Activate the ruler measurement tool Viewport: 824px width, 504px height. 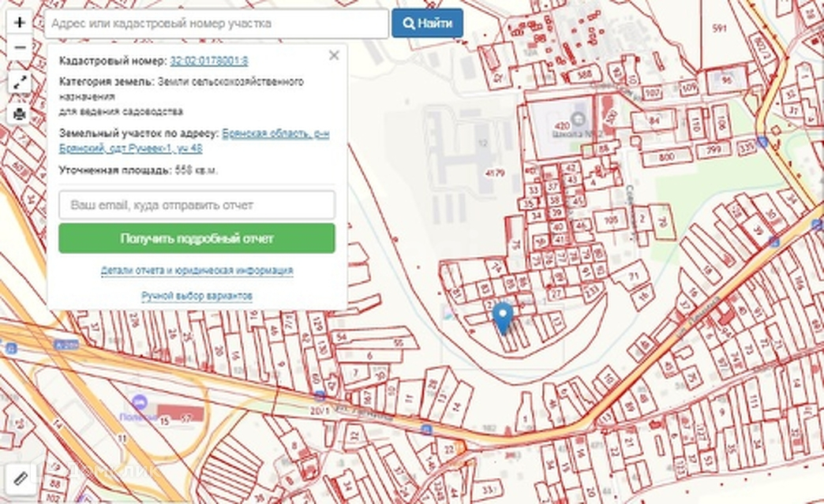pyautogui.click(x=20, y=478)
